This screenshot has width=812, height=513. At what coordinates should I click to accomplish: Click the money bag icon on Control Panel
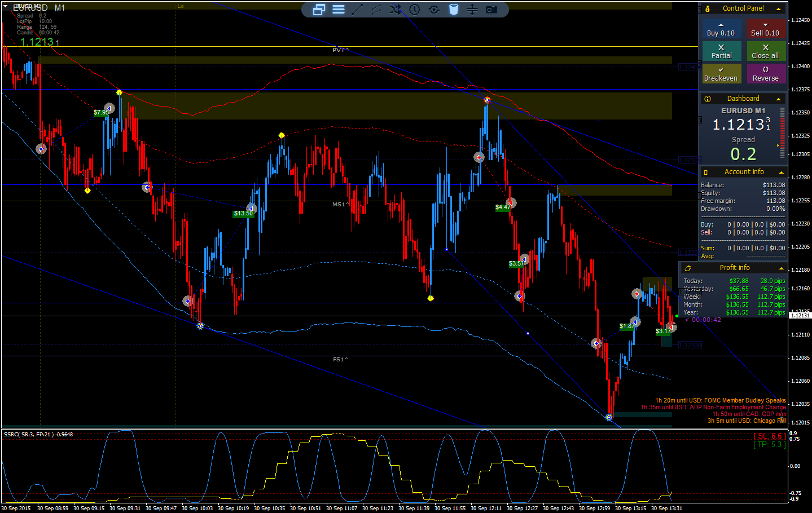708,8
